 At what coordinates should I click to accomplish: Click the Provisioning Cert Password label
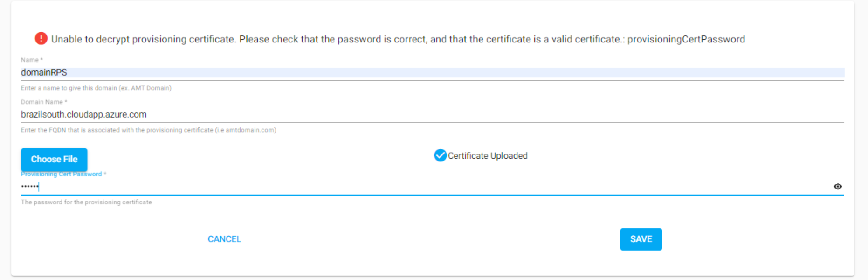(x=63, y=174)
